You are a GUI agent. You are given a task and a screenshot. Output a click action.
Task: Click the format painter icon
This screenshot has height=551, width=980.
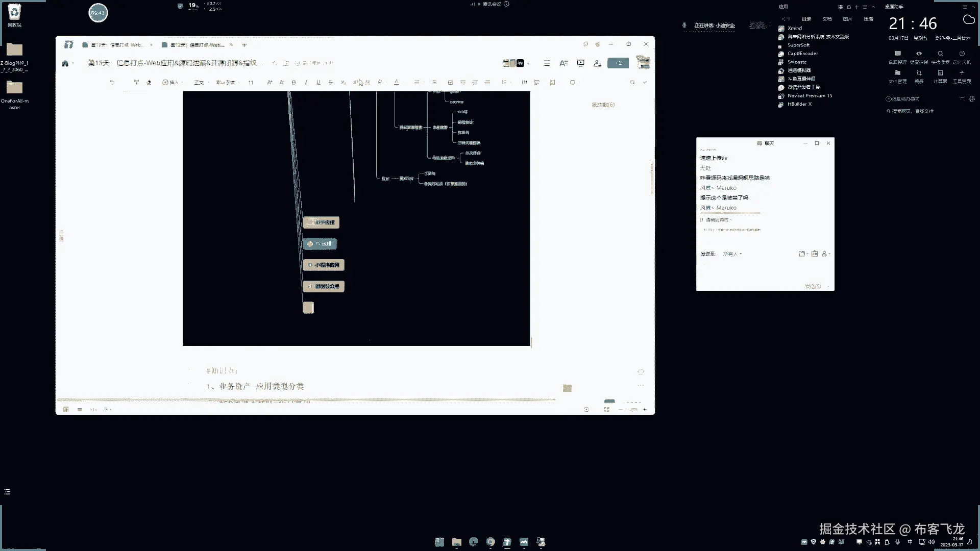[x=136, y=82]
